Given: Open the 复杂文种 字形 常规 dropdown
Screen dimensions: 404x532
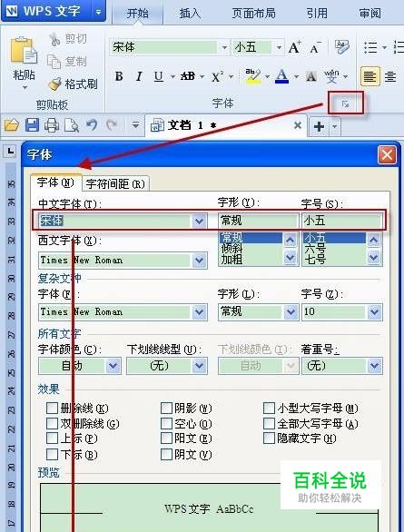Looking at the screenshot, I should coord(291,312).
